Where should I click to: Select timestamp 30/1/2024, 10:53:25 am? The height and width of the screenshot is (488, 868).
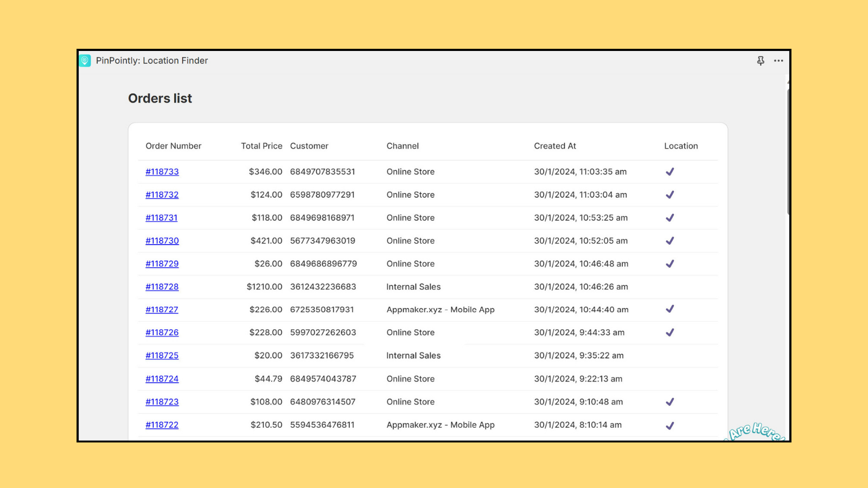pos(581,218)
